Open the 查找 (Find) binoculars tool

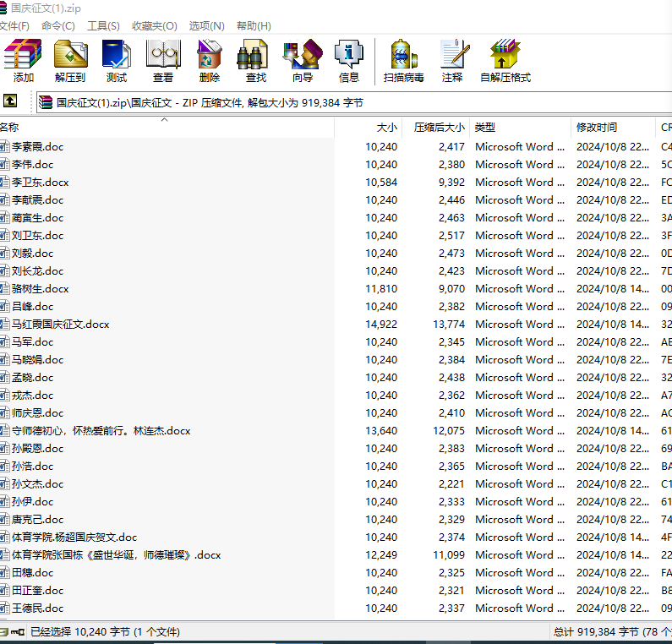[x=255, y=60]
